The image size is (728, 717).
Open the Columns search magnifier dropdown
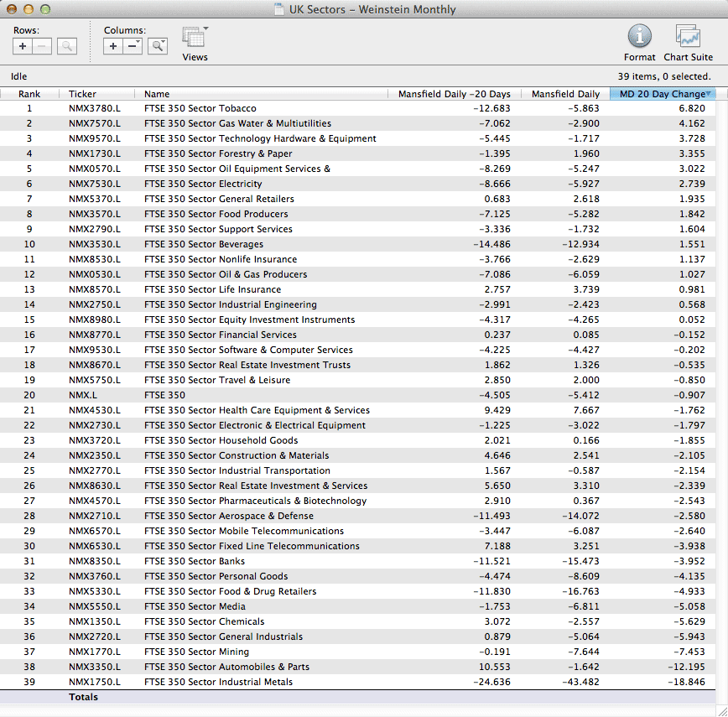point(158,47)
